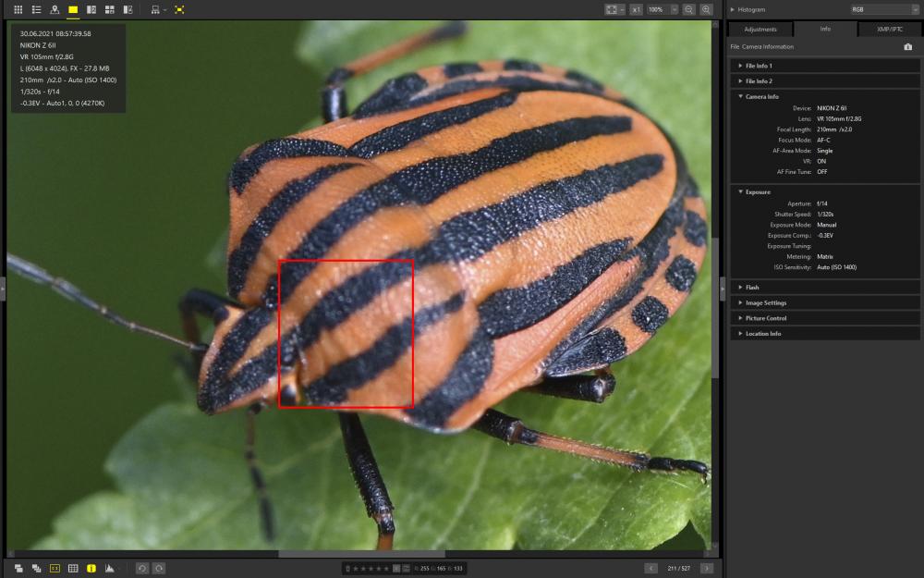The height and width of the screenshot is (578, 924).
Task: Go to the next image
Action: (707, 568)
